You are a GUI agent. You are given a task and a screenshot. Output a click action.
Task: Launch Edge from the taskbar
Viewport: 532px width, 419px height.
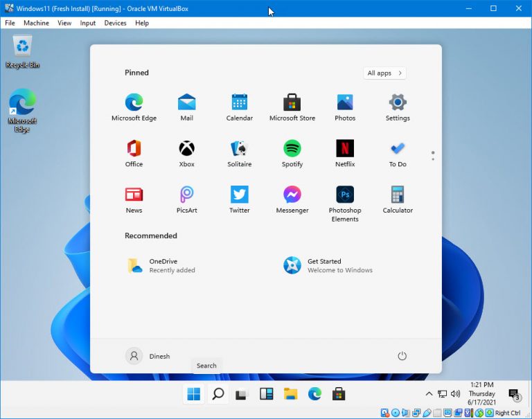(x=314, y=394)
